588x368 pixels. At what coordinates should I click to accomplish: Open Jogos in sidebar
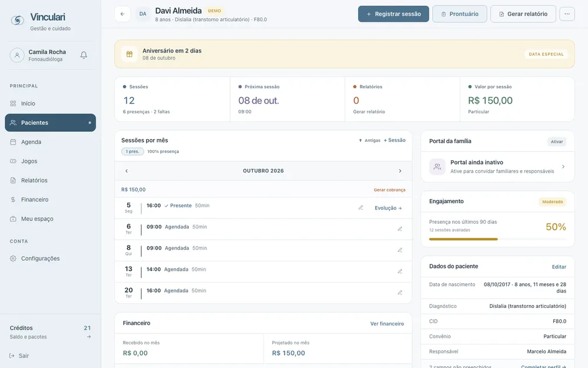[50, 161]
